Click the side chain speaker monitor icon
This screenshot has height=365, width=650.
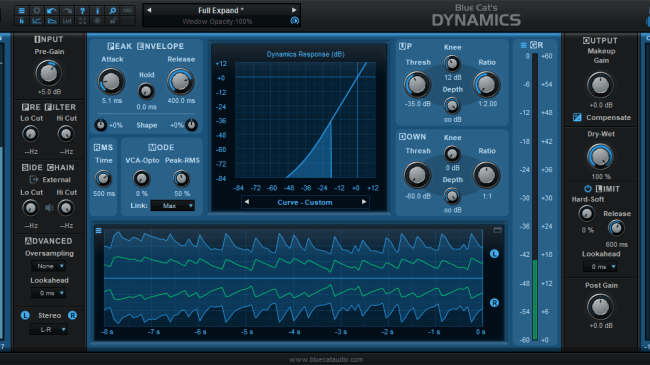coord(49,208)
